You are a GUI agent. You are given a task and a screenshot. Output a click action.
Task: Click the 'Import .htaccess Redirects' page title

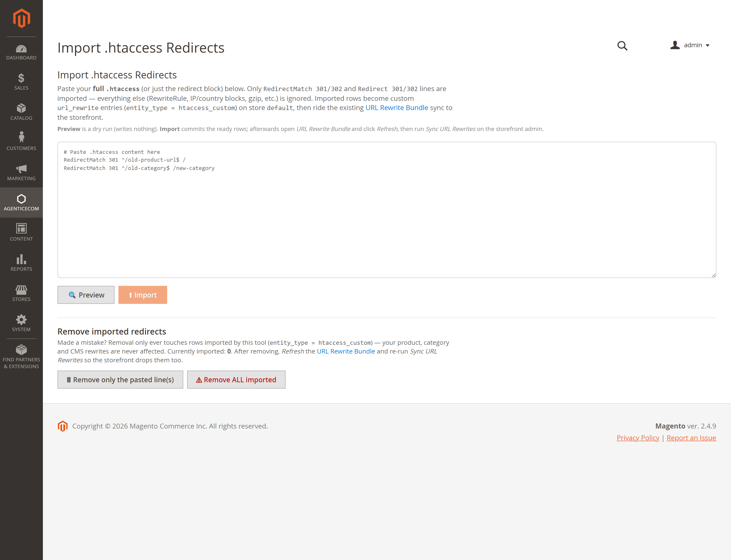coord(141,48)
